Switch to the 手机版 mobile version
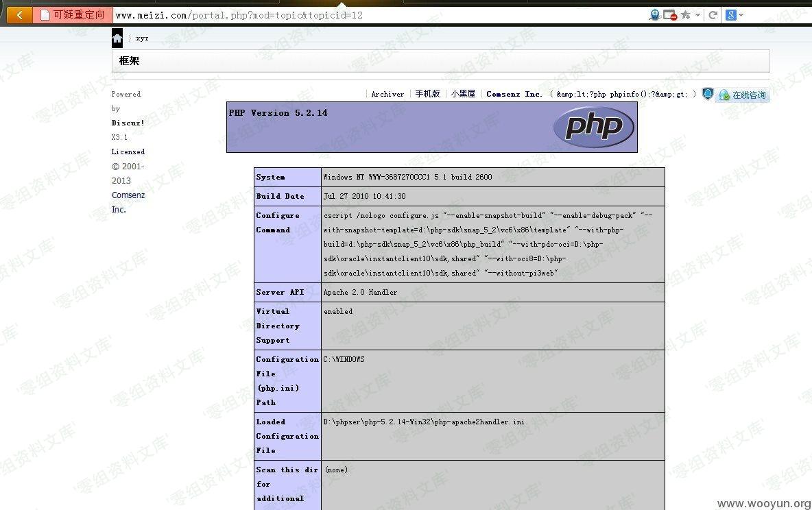The width and height of the screenshot is (812, 510). point(427,94)
